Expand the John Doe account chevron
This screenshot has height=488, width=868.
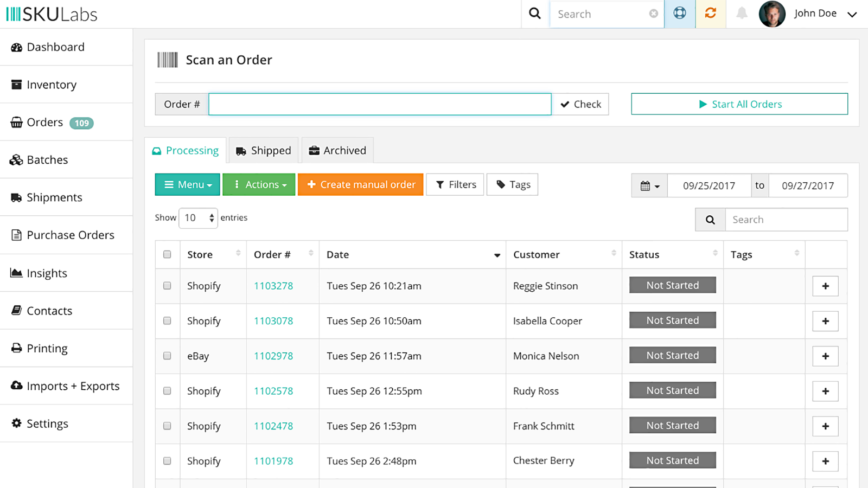click(852, 15)
